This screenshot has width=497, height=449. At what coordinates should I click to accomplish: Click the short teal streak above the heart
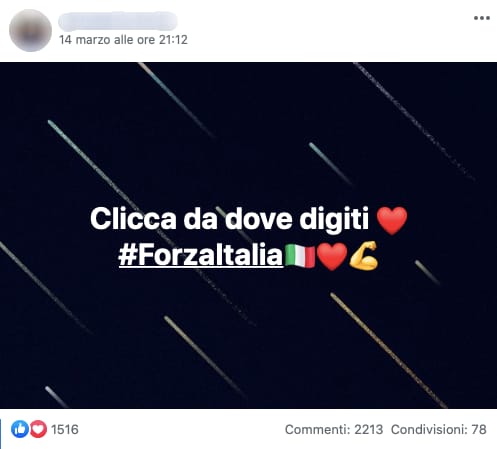point(330,163)
